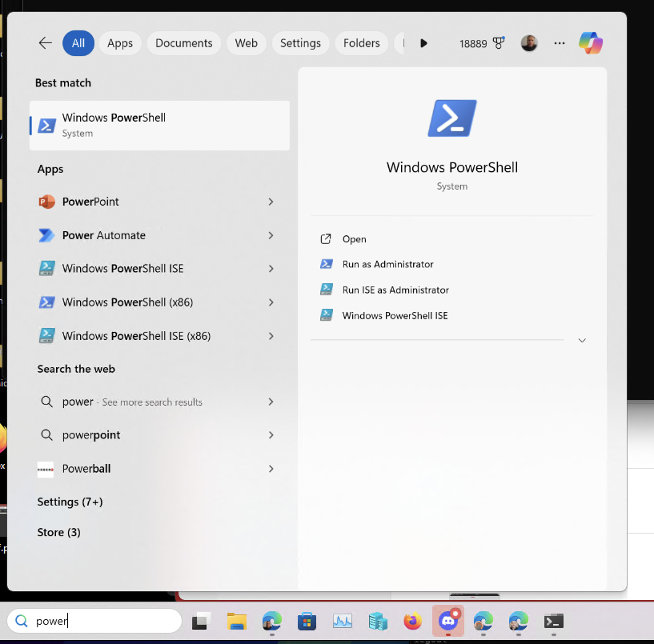Open the Terminal icon in taskbar
Viewport: 654px width, 644px height.
553,621
